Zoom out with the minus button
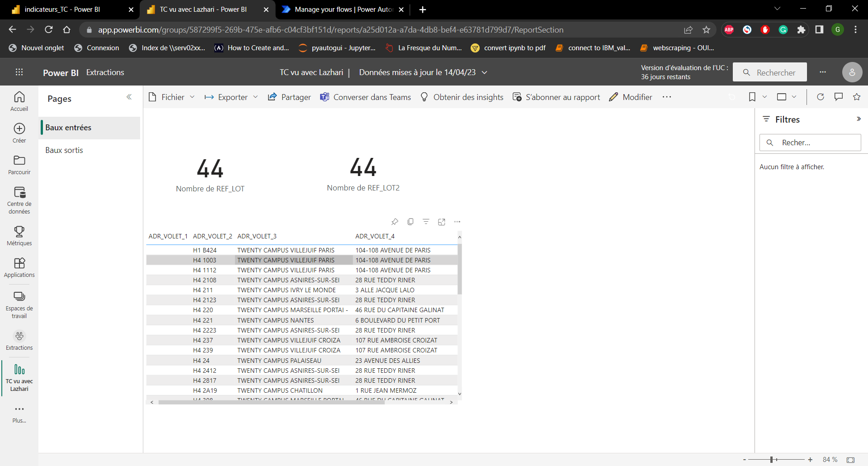This screenshot has width=868, height=466. pos(745,460)
